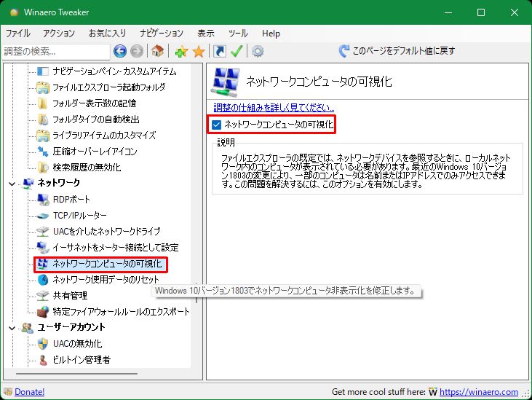532x400 pixels.
Task: Select 検索履歴の無効化 text
Action: click(87, 168)
